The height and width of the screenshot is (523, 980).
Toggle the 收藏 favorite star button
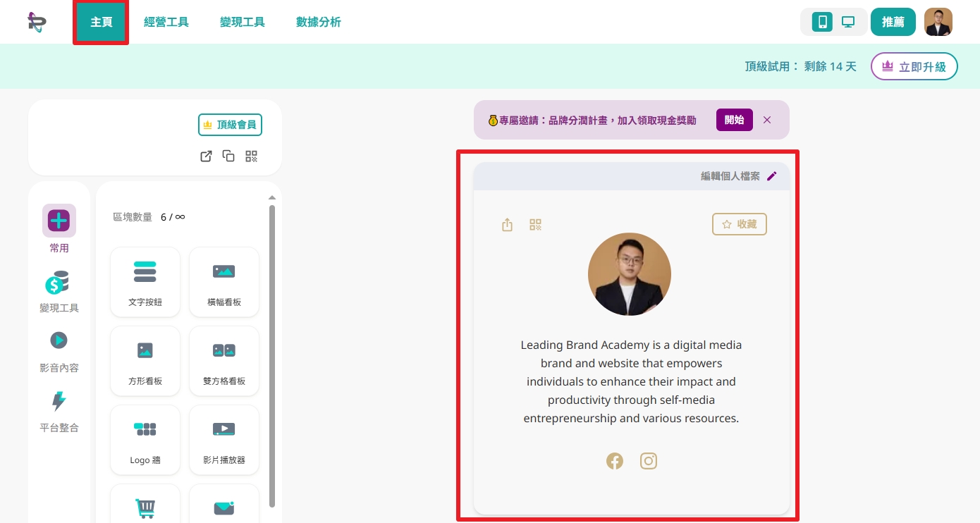coord(740,224)
